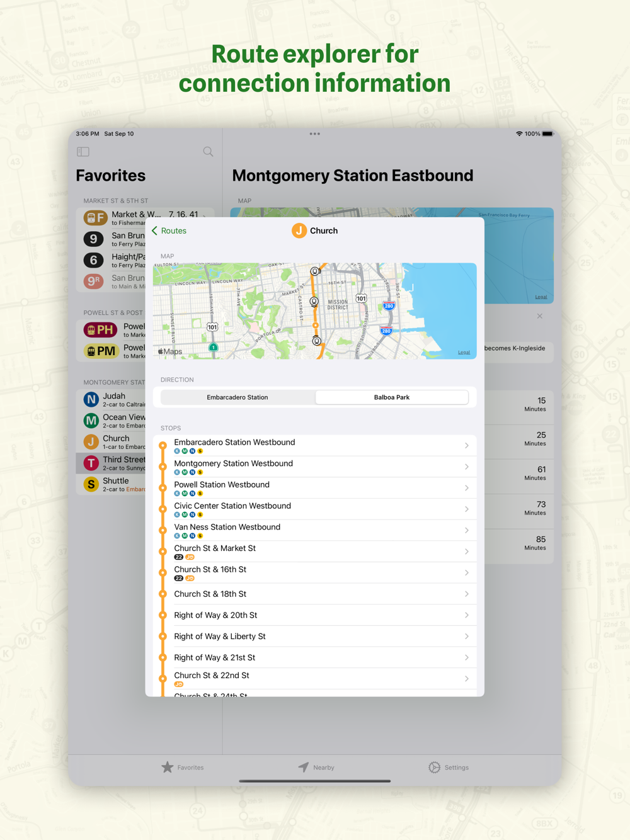Select the T Third Street route icon
Viewport: 630px width, 840px height.
91,463
